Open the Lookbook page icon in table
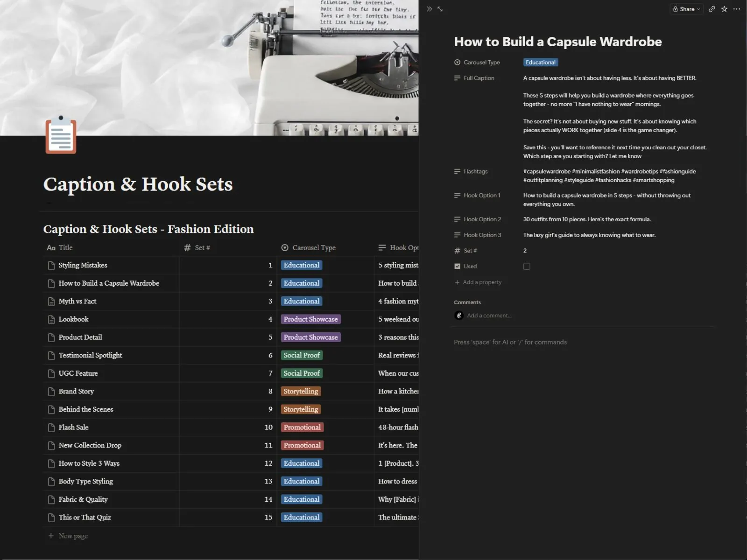Viewport: 747px width, 560px height. coord(51,320)
